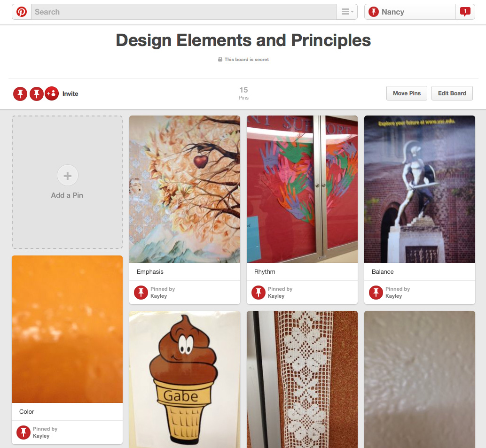The image size is (486, 448).
Task: Click the add collaborator plus-person icon
Action: point(52,93)
